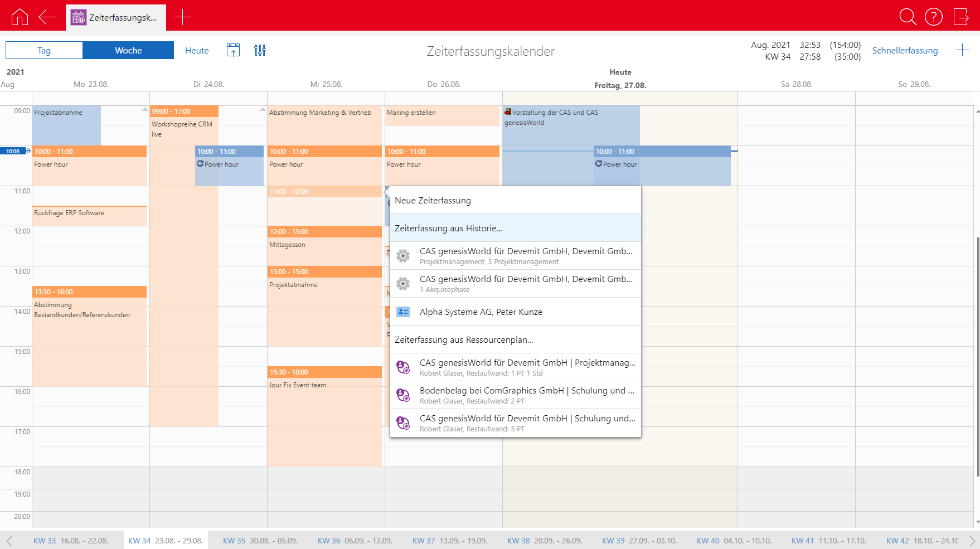This screenshot has height=549, width=980.
Task: Click the recurring icon on Friday's Power hour
Action: click(599, 164)
